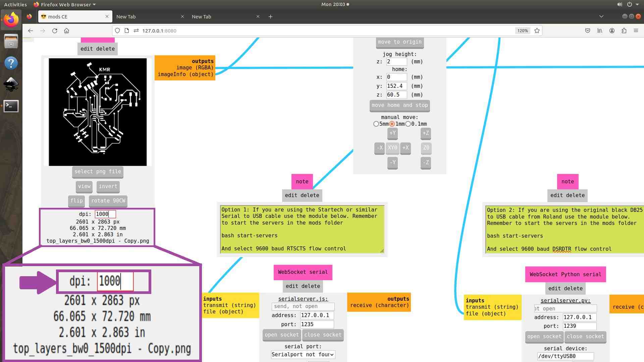Click the Save to Pocket icon

[x=588, y=31]
